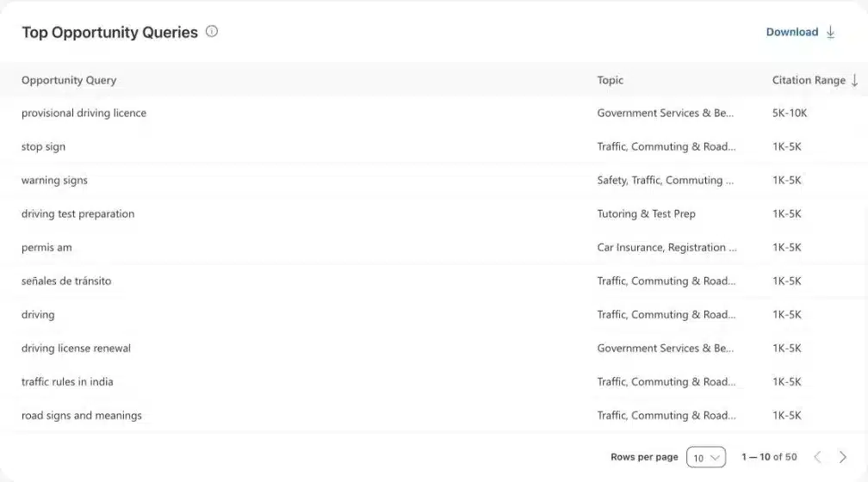Click topic in the stop sign row
This screenshot has width=868, height=482.
click(666, 146)
